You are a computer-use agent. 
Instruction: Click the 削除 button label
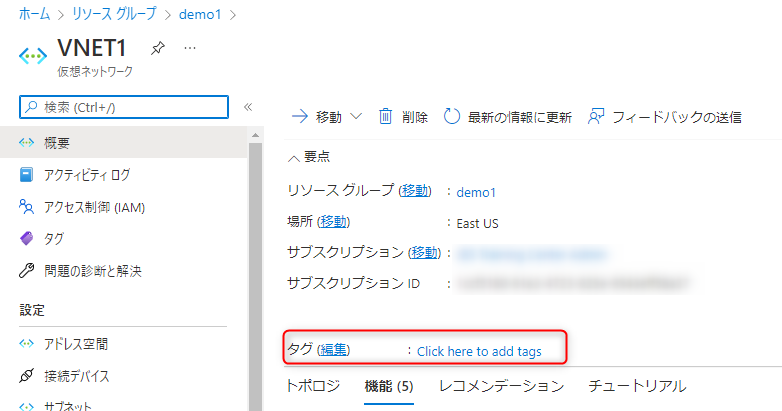415,117
